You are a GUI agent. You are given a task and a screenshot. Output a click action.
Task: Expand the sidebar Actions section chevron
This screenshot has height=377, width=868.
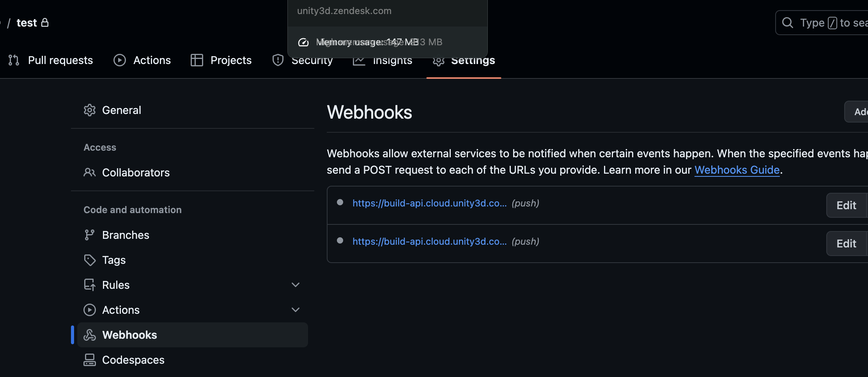[296, 310]
